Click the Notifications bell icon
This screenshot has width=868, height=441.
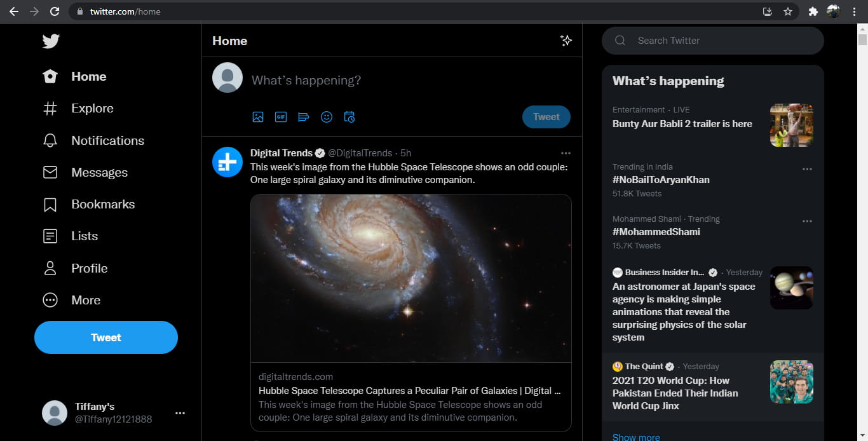(x=50, y=140)
